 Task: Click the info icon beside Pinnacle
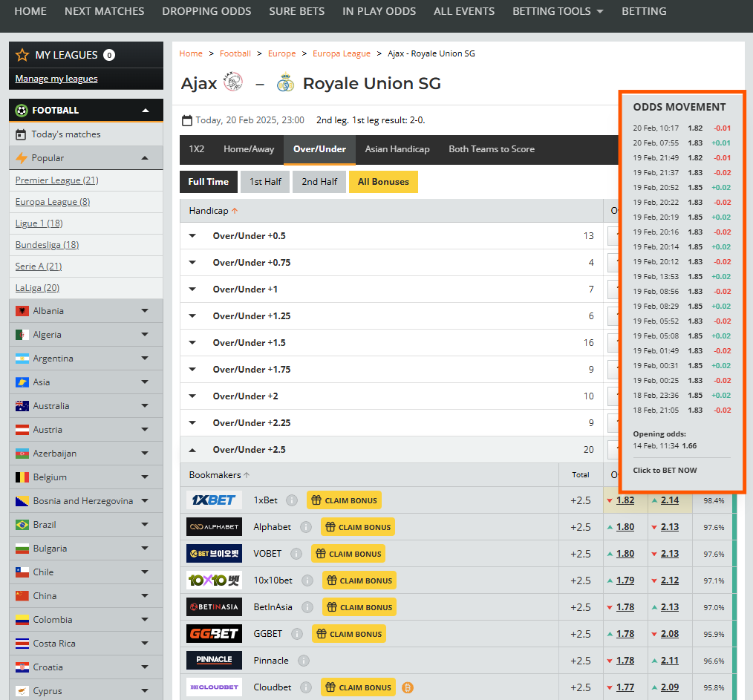coord(304,661)
